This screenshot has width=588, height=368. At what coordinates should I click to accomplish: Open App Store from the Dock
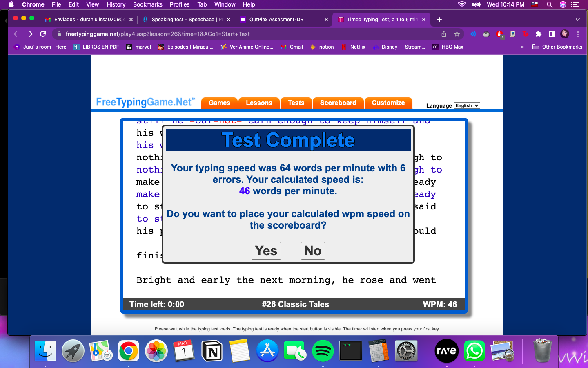coord(267,351)
